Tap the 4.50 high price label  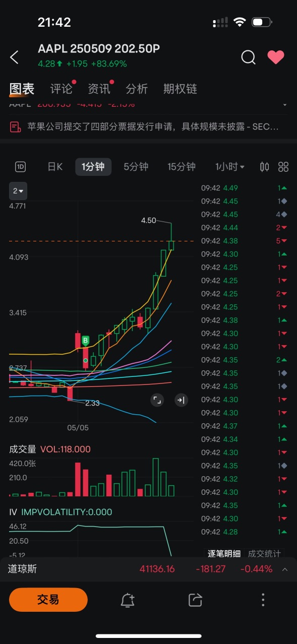(148, 221)
